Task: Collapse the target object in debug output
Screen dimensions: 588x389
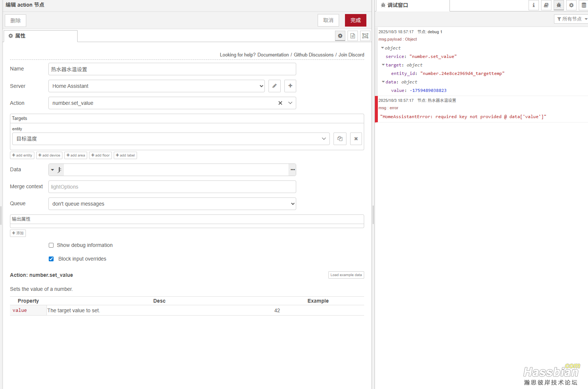Action: click(x=383, y=65)
